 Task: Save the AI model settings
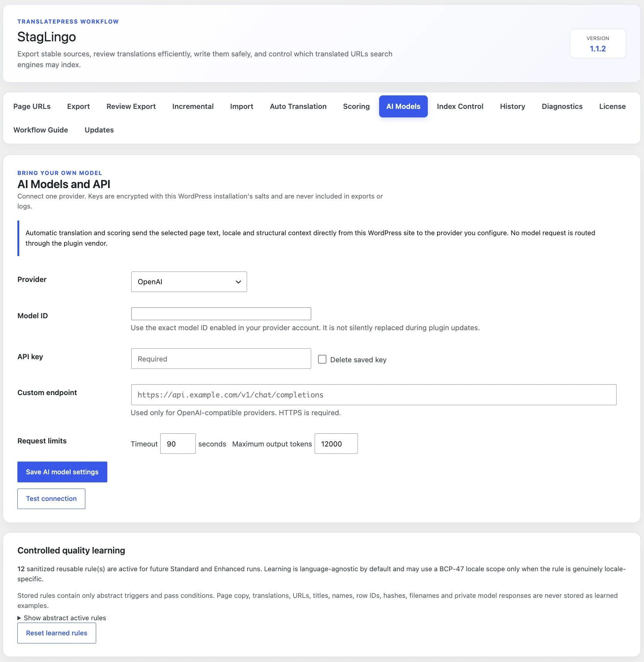pos(62,472)
